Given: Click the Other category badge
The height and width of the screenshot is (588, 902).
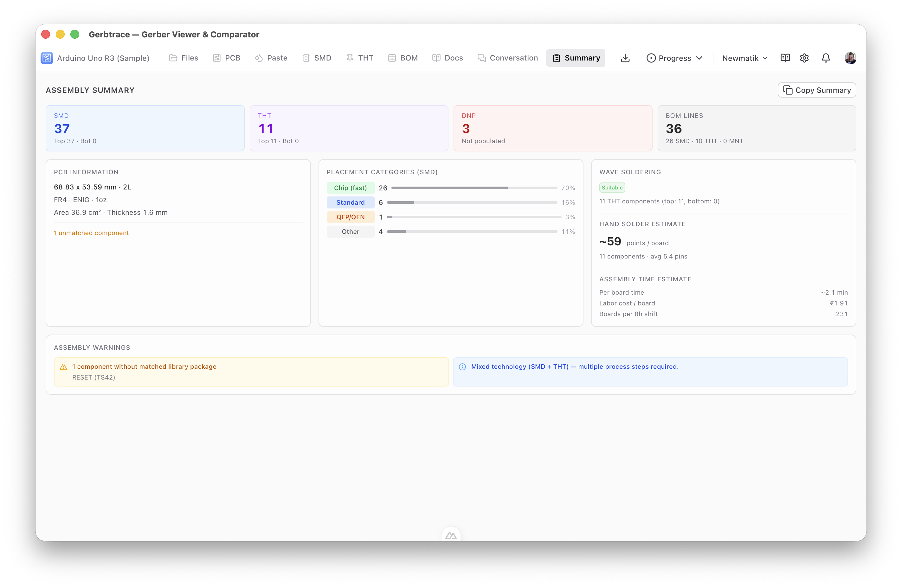Looking at the screenshot, I should coord(351,232).
